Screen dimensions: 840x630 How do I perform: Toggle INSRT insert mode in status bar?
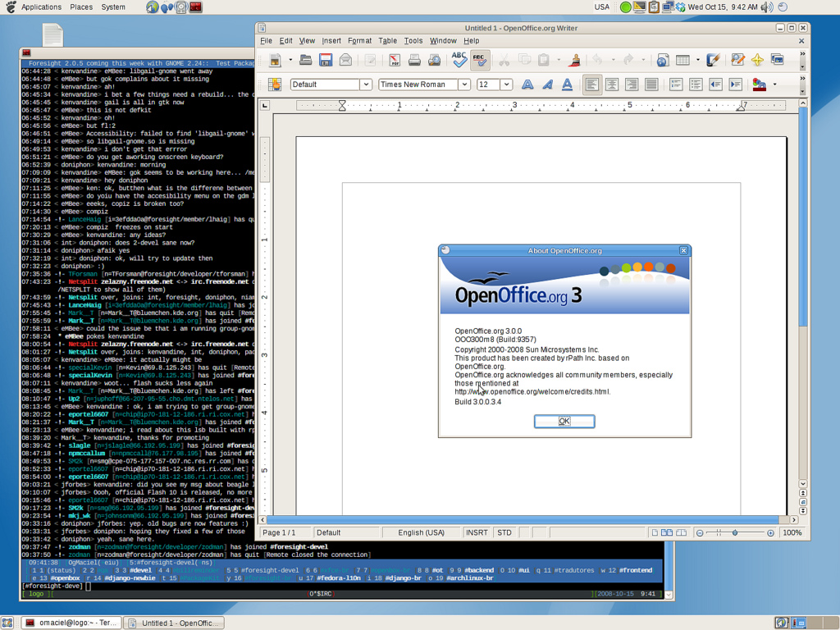[477, 532]
